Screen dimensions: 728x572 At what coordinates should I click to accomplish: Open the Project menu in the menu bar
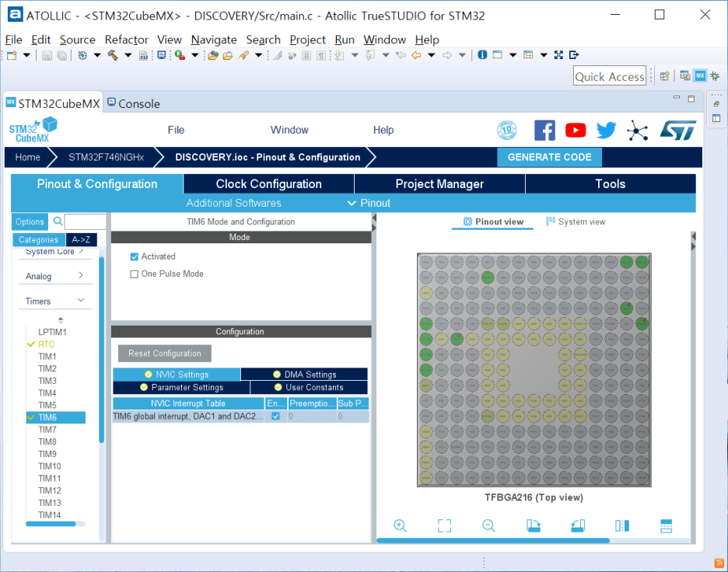(307, 40)
